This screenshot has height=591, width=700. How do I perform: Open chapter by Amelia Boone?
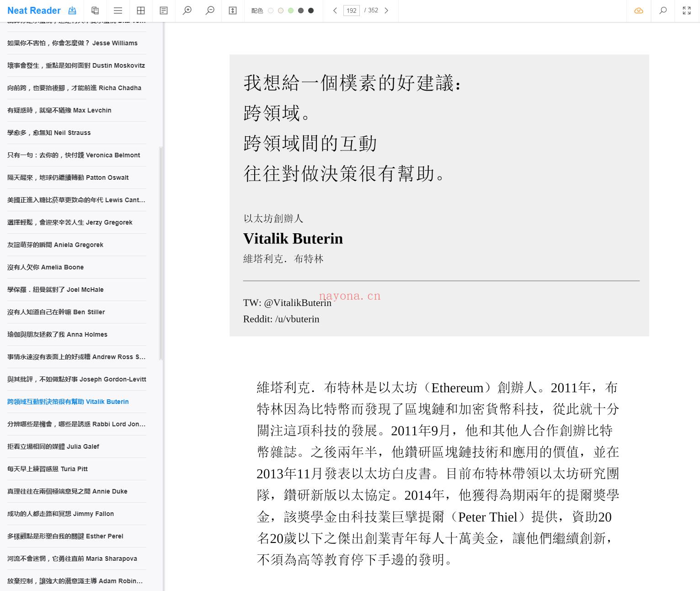[77, 267]
